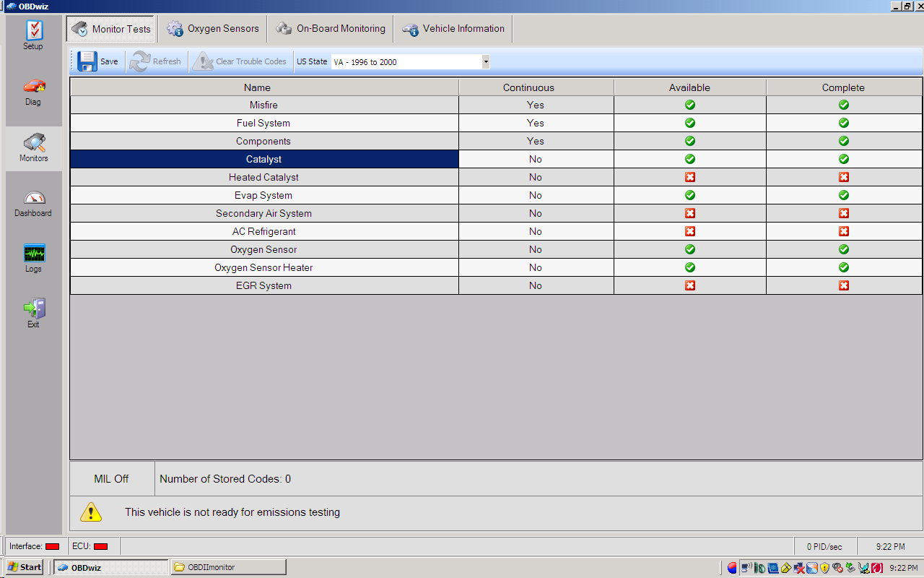Click the EGR System available status icon

(689, 285)
